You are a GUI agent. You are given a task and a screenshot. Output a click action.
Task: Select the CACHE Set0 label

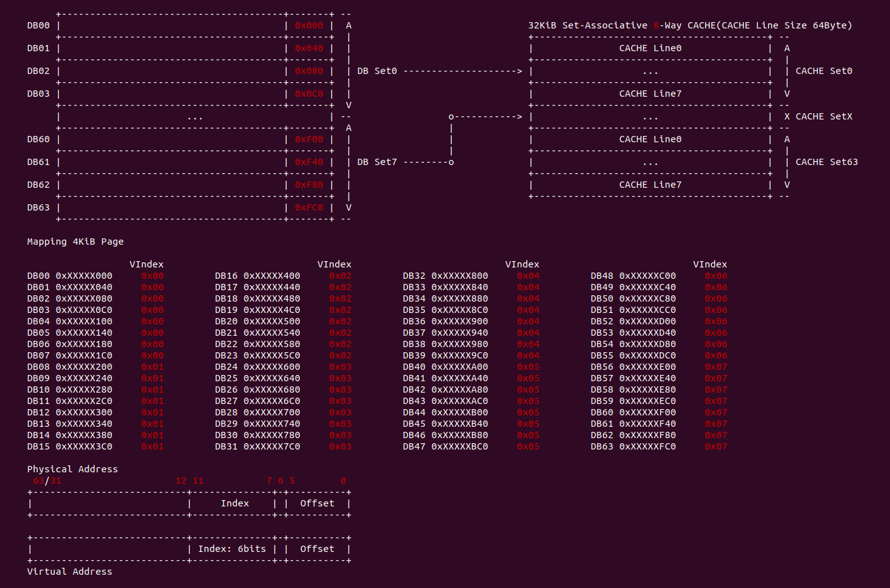[824, 71]
